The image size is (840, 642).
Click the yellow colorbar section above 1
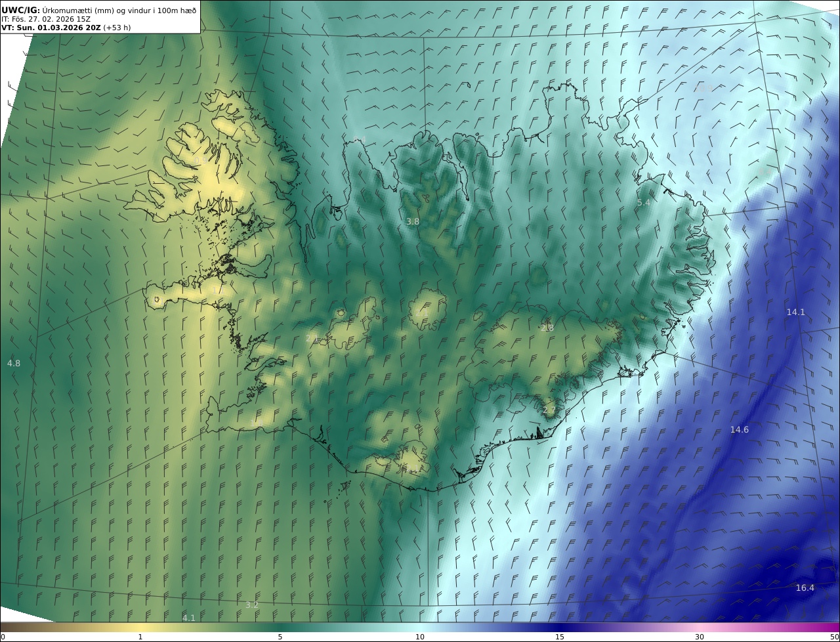140,627
